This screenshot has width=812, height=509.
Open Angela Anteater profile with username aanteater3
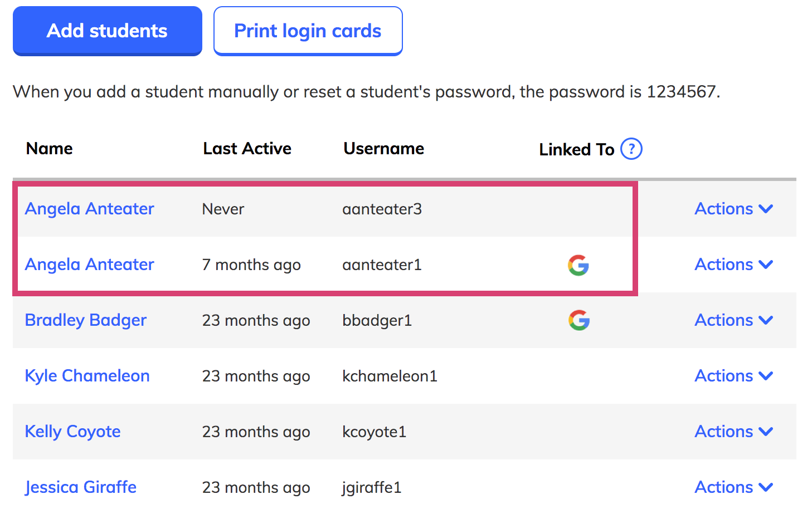(x=90, y=209)
